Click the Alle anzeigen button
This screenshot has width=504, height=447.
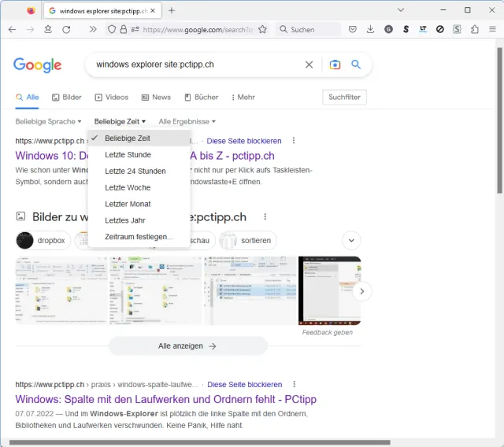[188, 345]
